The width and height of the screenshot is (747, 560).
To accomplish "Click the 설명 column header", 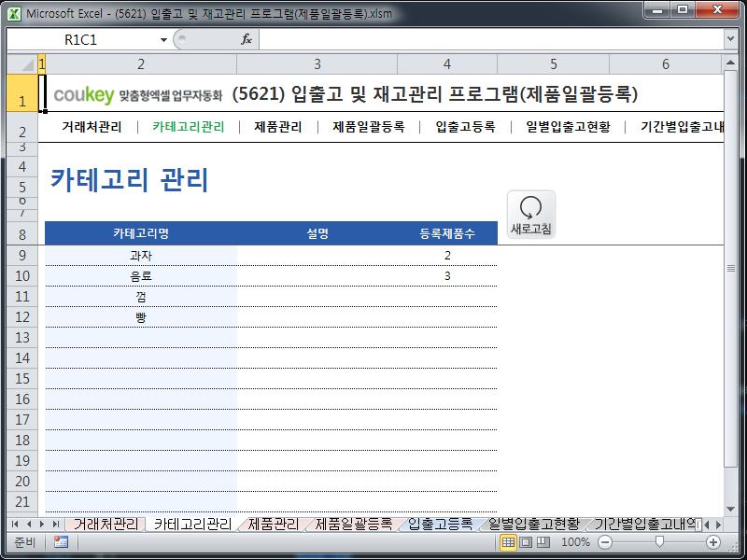I will [x=317, y=233].
